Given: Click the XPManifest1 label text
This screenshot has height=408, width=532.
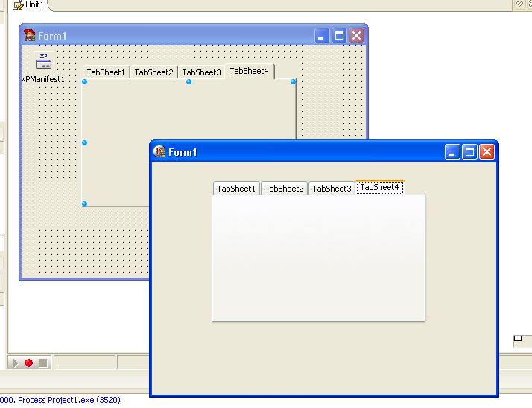Looking at the screenshot, I should pos(42,79).
